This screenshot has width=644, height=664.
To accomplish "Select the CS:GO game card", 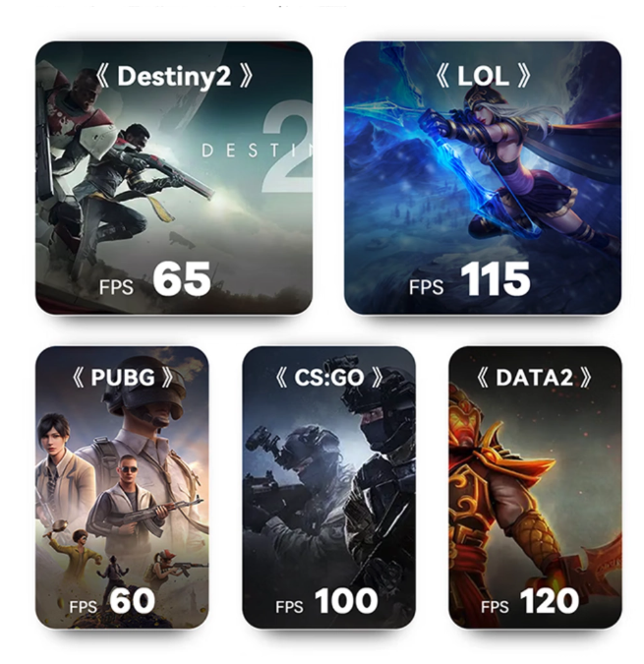I will click(x=328, y=487).
